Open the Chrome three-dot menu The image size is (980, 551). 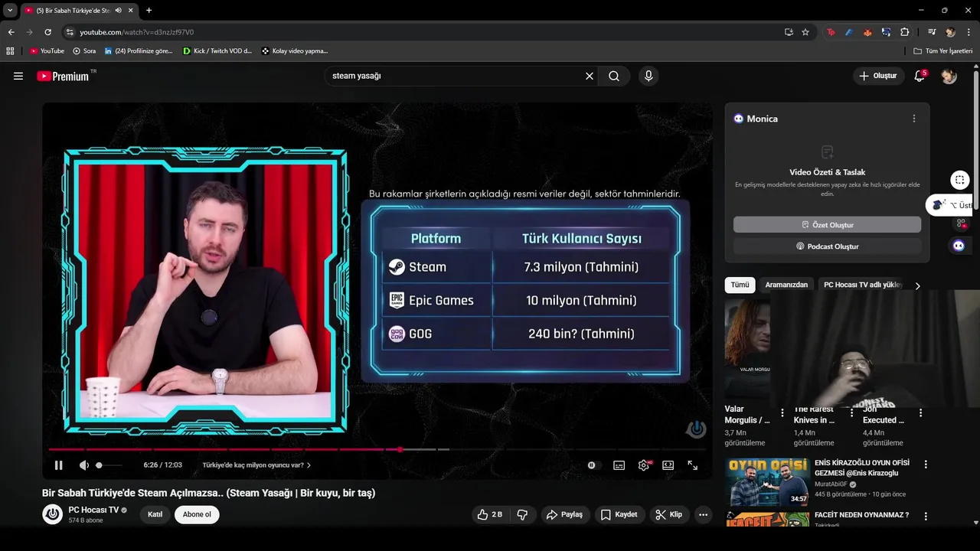pos(969,32)
